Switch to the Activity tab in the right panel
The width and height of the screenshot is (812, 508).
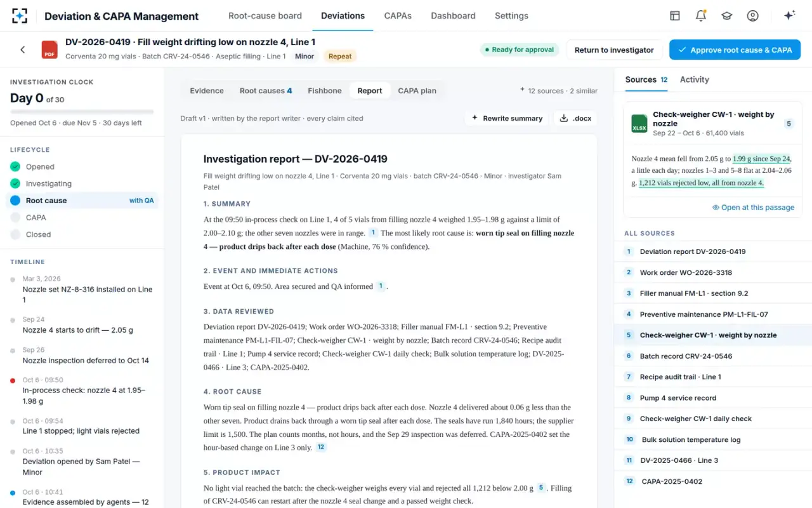695,79
